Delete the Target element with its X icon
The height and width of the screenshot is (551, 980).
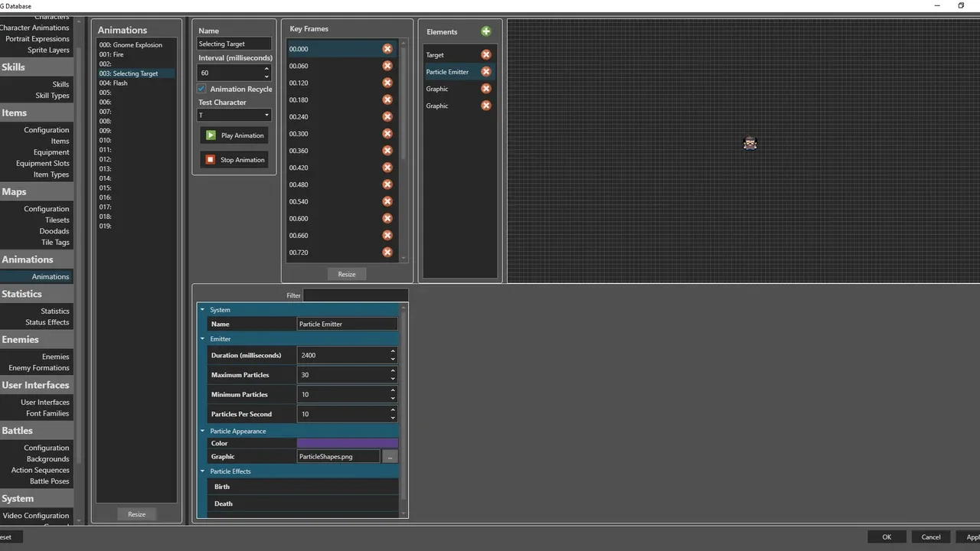485,55
